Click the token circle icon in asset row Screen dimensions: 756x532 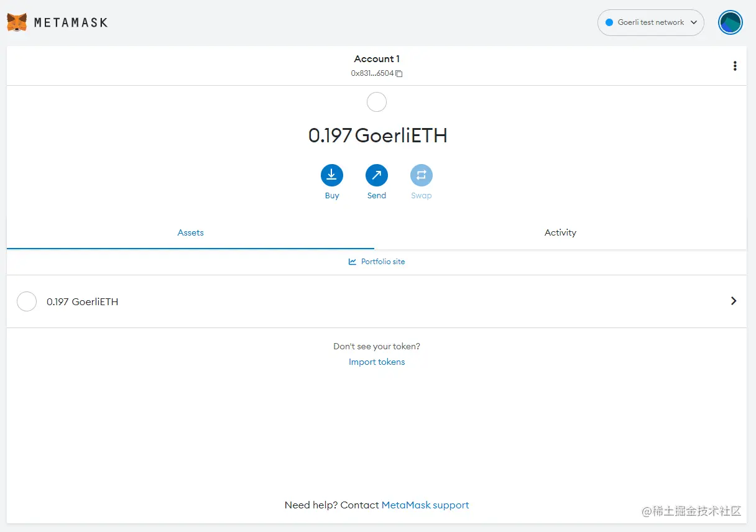27,301
